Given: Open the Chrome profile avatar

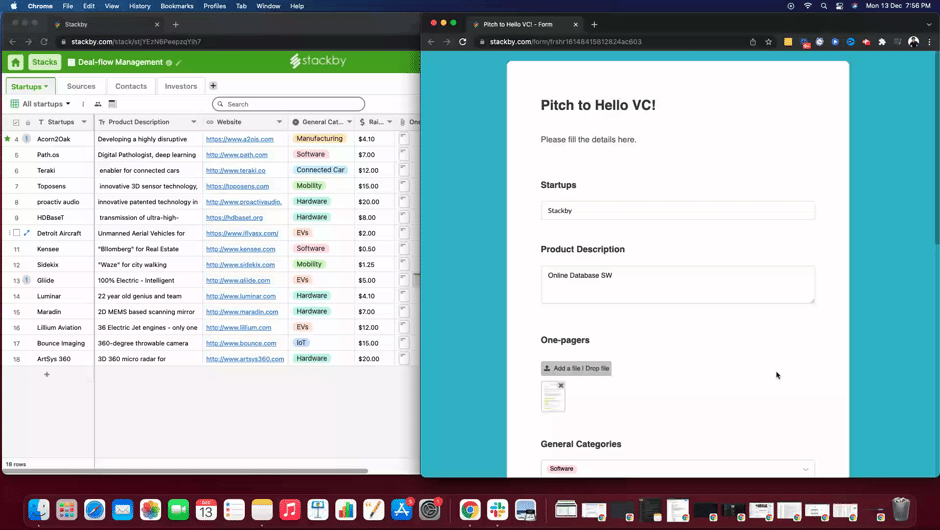Looking at the screenshot, I should coord(914,42).
